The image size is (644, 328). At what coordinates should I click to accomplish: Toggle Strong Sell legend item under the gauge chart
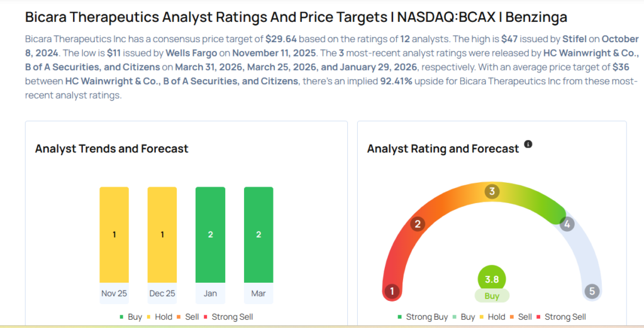(561, 317)
